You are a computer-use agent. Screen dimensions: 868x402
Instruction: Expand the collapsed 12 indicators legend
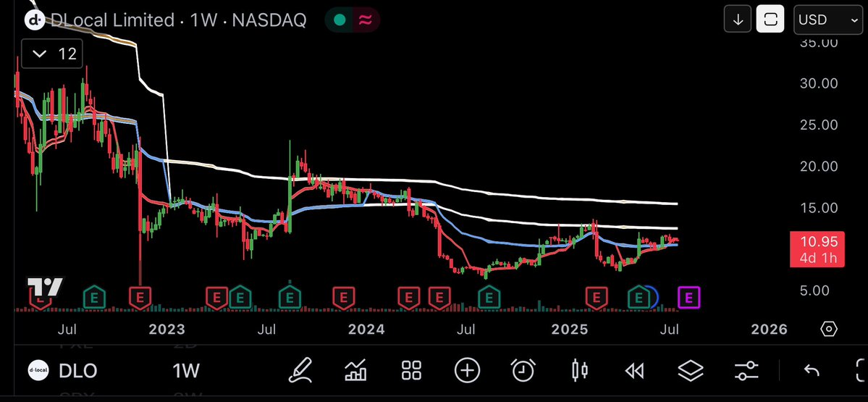(52, 54)
